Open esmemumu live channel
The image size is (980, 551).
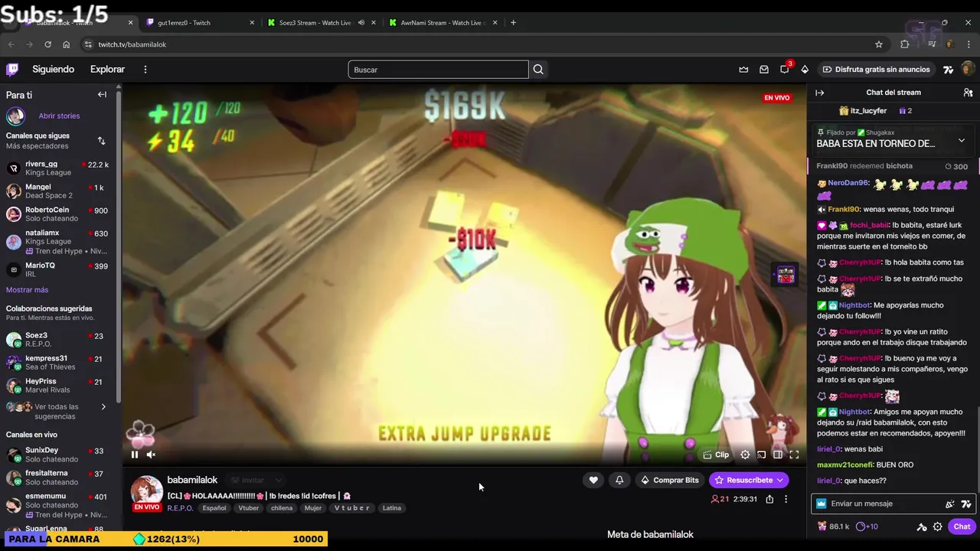click(57, 505)
